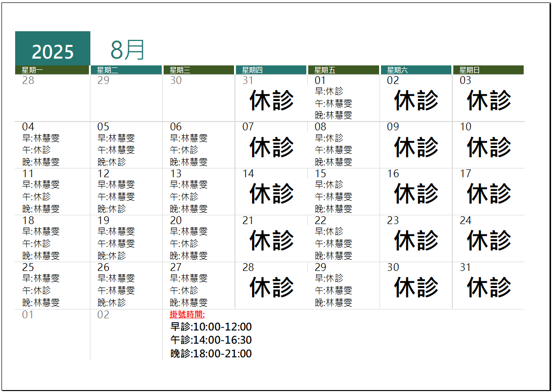Choose date number 19
This screenshot has height=392, width=552.
[104, 221]
